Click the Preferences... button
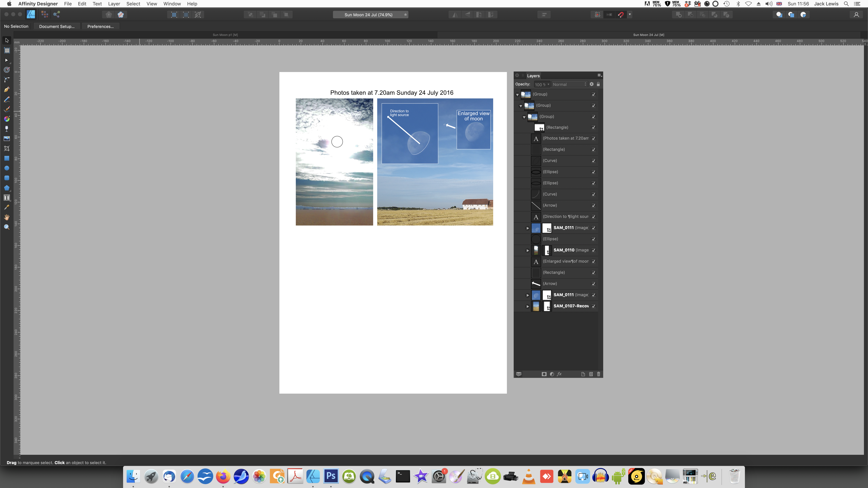 [100, 26]
